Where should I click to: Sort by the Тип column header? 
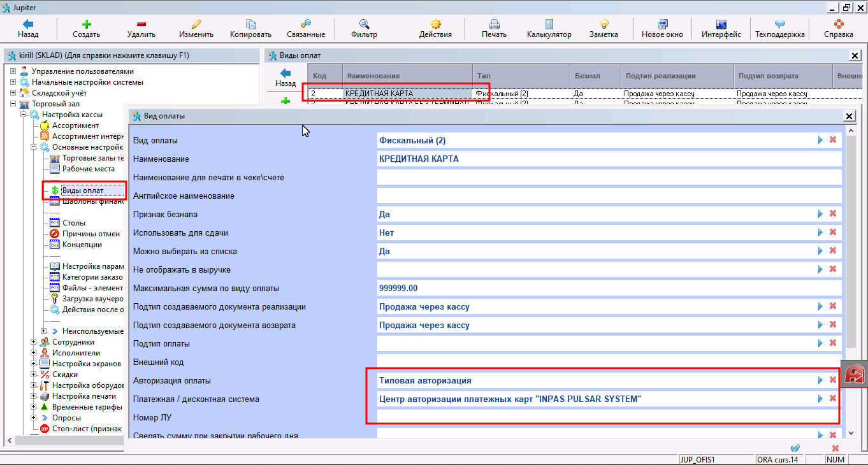(x=521, y=76)
